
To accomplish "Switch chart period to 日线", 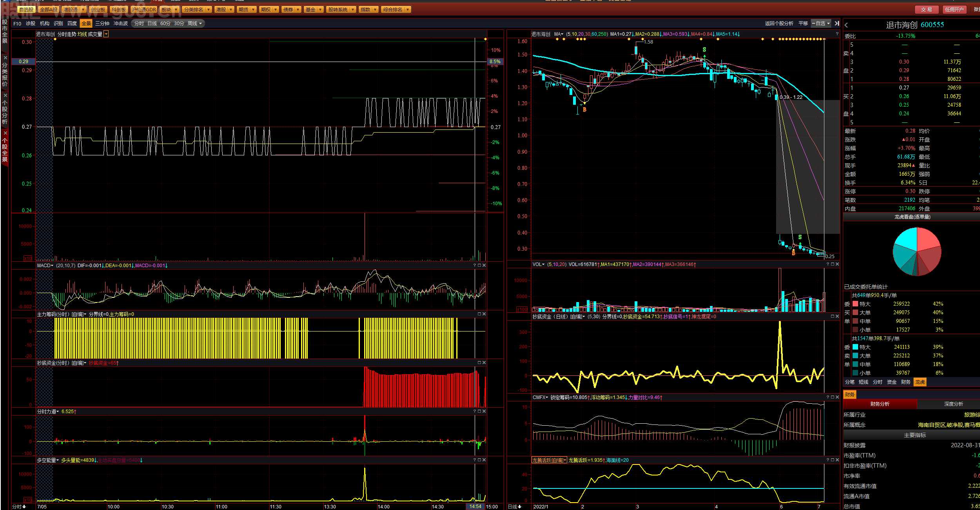I will pos(152,24).
